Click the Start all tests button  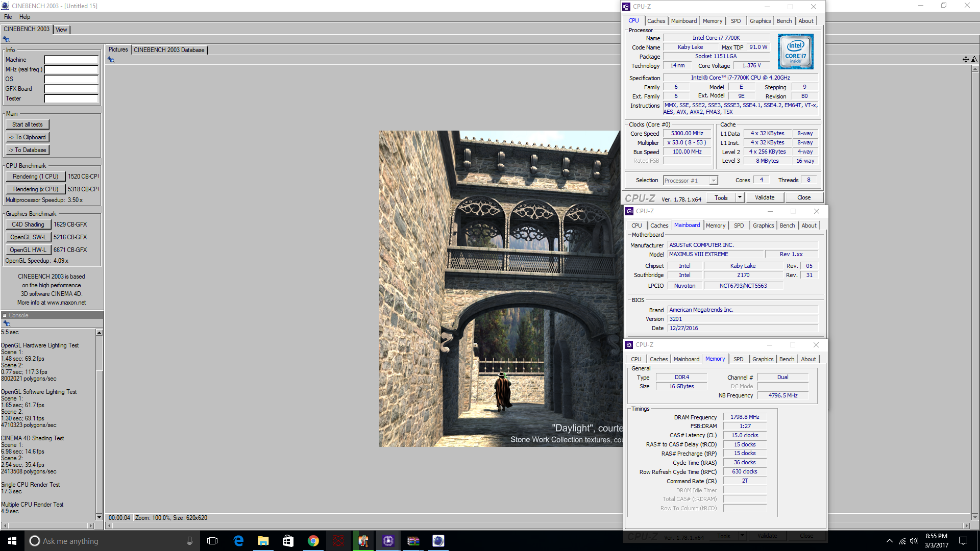28,124
